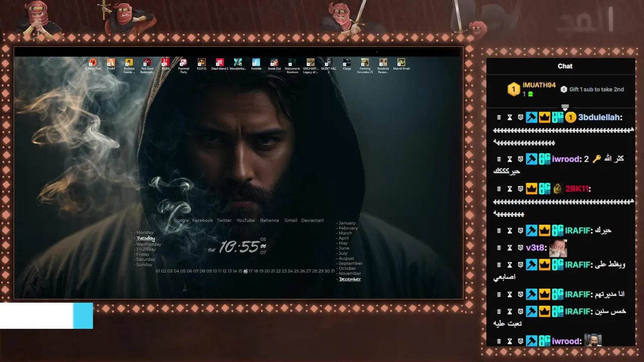Screen dimensions: 644x362
Task: Click the Deviantart desktop widget link
Action: (312, 220)
